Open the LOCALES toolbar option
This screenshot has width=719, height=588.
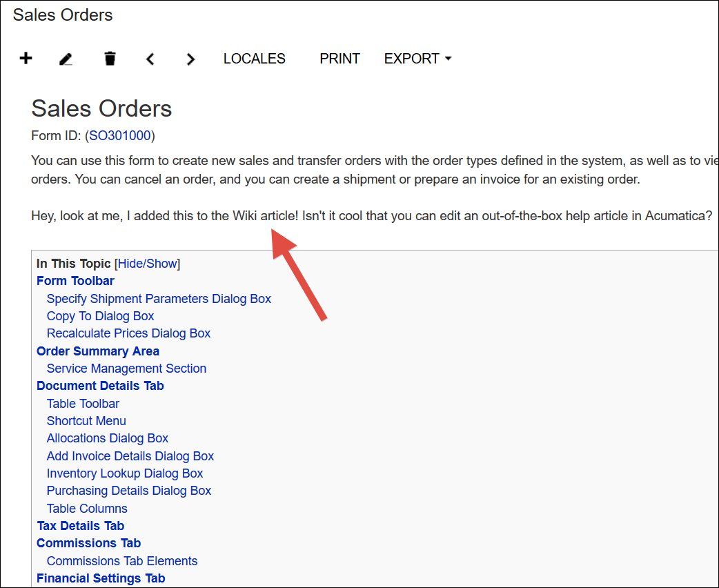(254, 59)
